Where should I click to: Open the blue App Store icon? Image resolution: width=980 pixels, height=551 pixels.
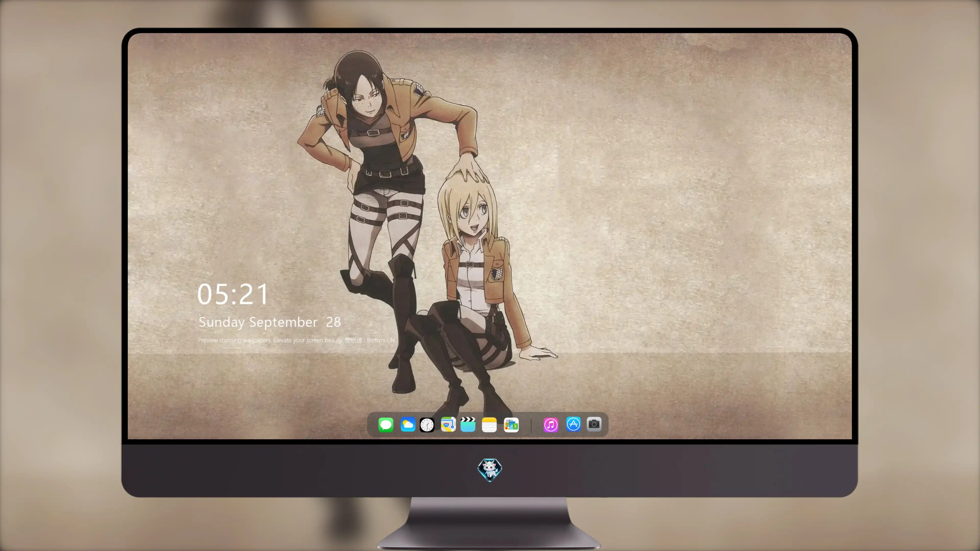pos(573,424)
